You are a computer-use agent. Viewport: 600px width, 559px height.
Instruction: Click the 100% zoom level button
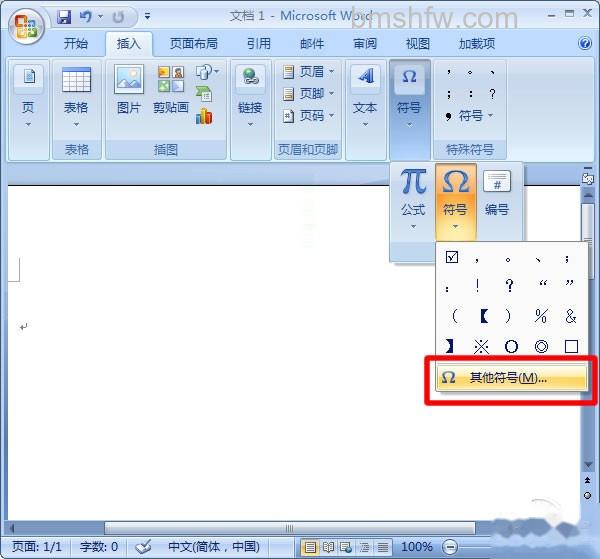[x=417, y=547]
